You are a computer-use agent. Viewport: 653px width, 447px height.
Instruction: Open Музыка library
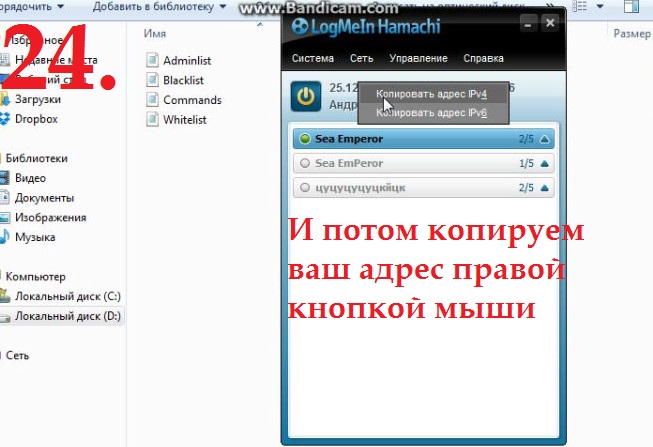pyautogui.click(x=35, y=237)
